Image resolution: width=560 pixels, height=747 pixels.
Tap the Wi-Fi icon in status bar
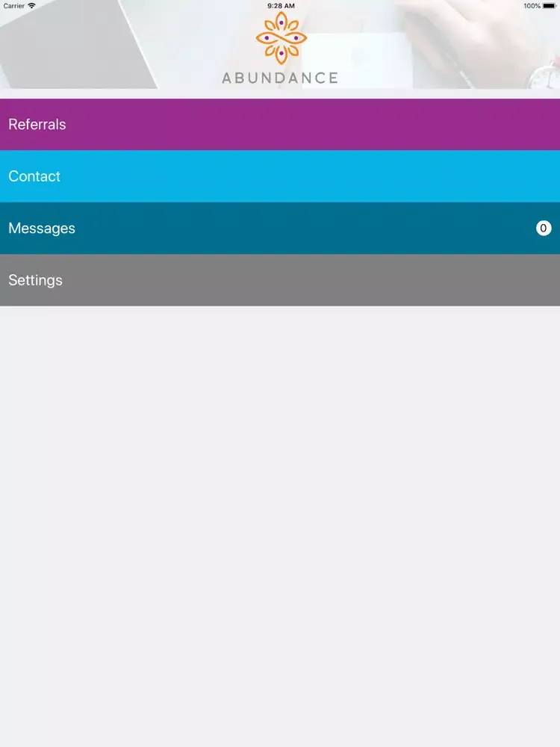tap(31, 6)
